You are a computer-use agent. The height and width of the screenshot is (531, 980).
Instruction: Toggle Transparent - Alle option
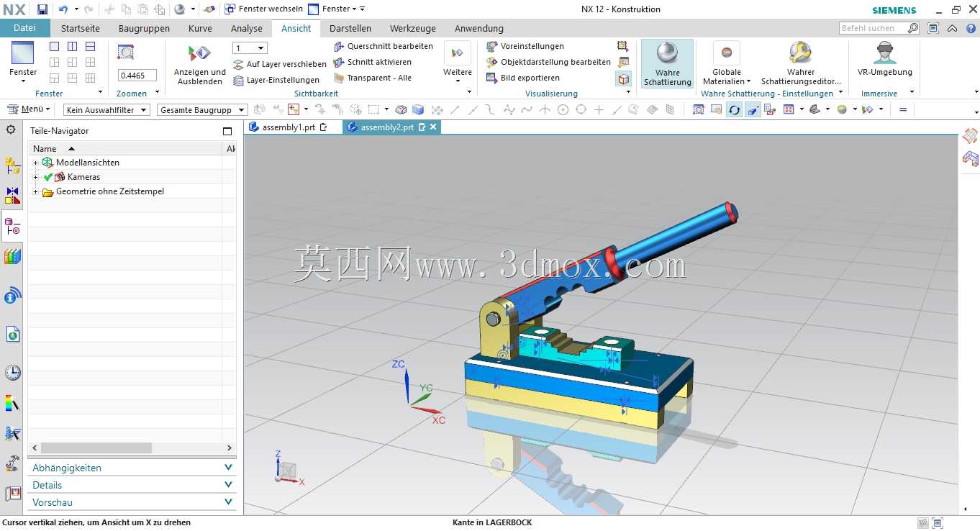click(373, 78)
